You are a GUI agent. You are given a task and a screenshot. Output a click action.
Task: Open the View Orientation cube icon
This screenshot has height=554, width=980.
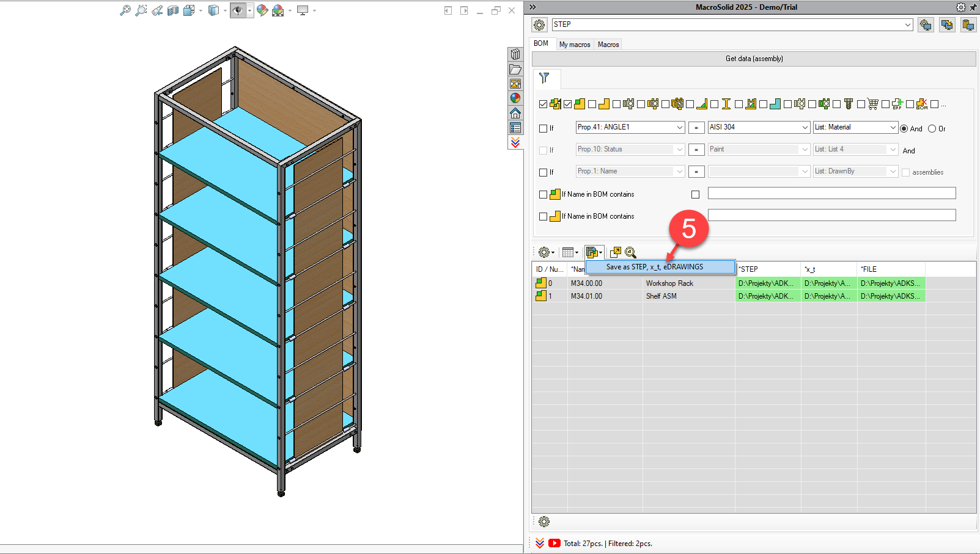189,10
